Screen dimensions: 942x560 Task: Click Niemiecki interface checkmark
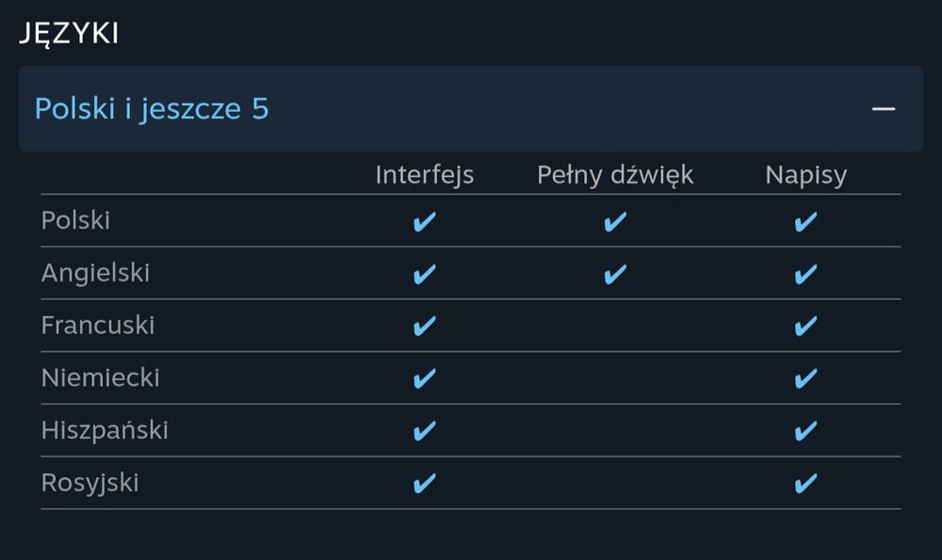[425, 378]
